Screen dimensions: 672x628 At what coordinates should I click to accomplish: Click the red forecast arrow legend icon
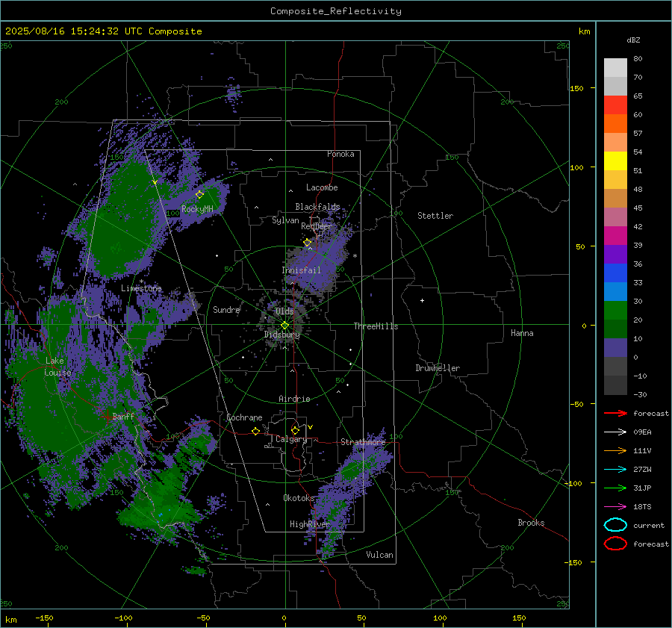pos(615,413)
